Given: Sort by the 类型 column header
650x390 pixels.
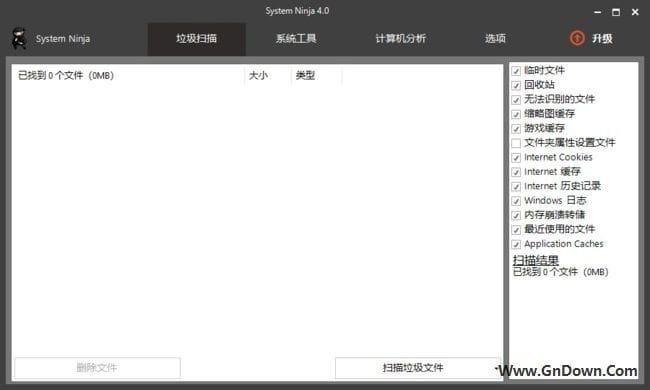Looking at the screenshot, I should coord(317,75).
